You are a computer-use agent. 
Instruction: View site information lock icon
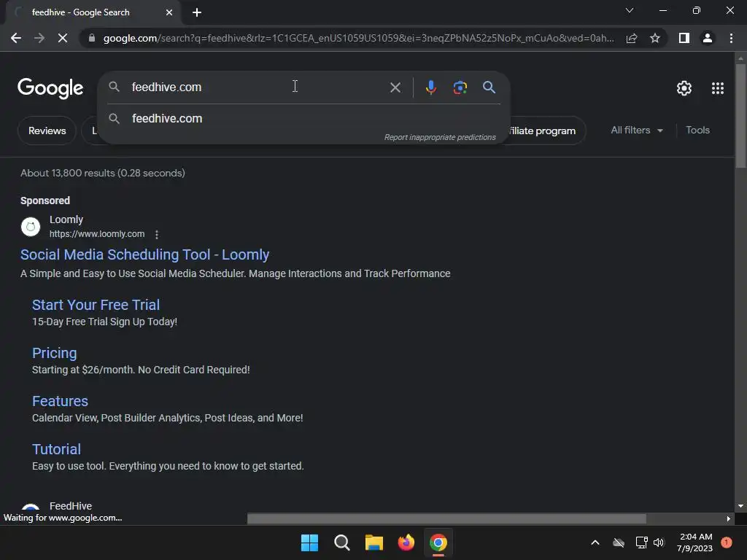pyautogui.click(x=91, y=38)
